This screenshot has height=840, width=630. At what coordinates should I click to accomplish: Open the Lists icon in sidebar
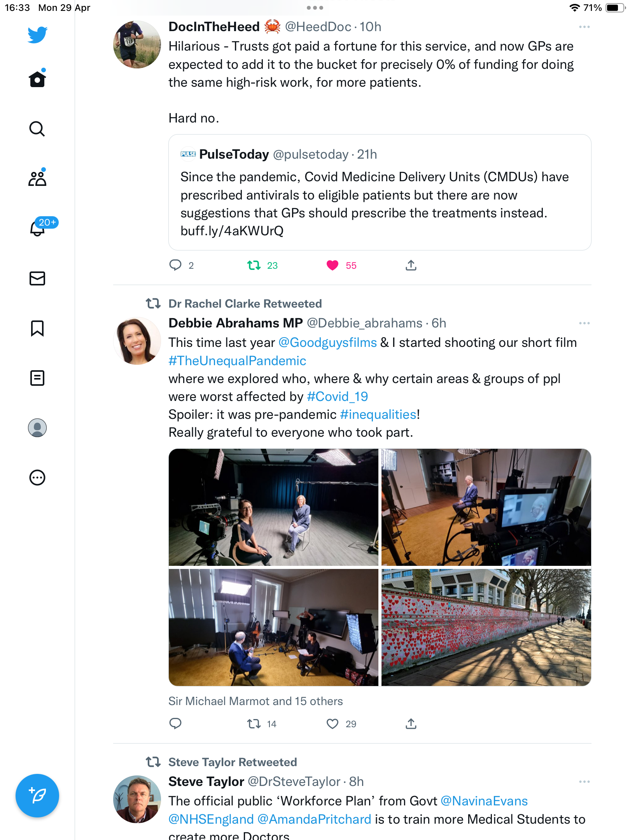click(37, 378)
